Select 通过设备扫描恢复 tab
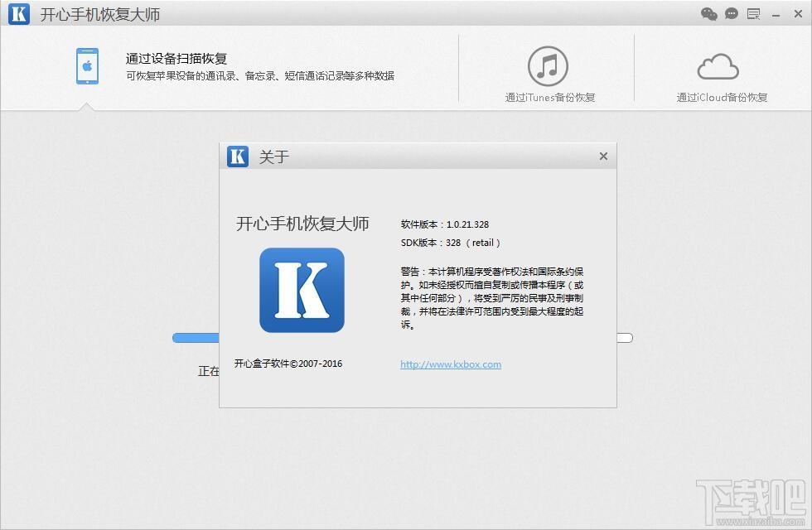Viewport: 812px width, 530px height. click(x=176, y=59)
